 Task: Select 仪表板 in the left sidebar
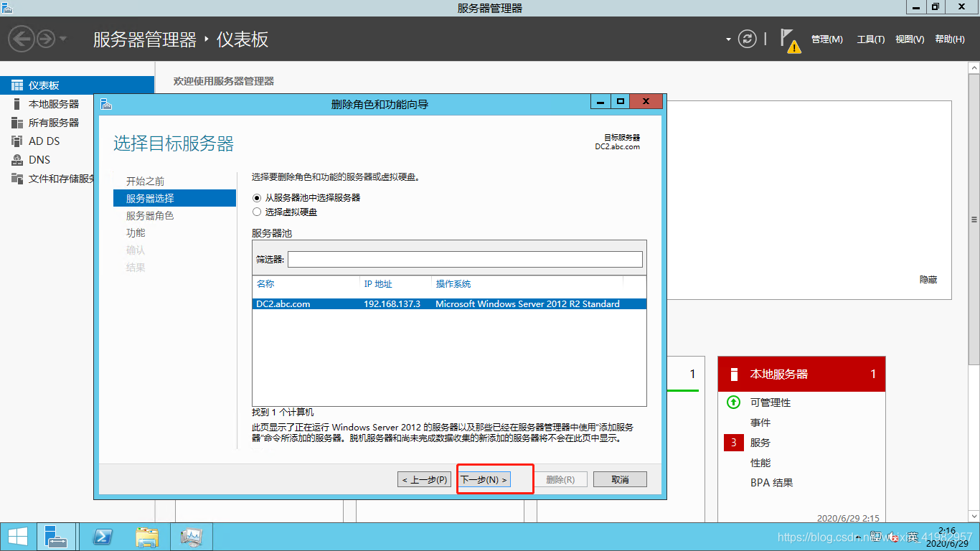[x=77, y=85]
